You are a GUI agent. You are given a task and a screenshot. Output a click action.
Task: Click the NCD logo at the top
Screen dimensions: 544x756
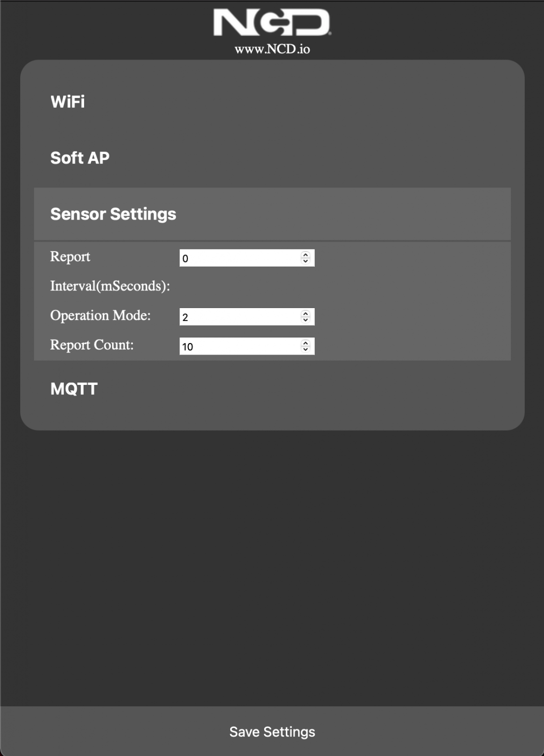(x=272, y=22)
